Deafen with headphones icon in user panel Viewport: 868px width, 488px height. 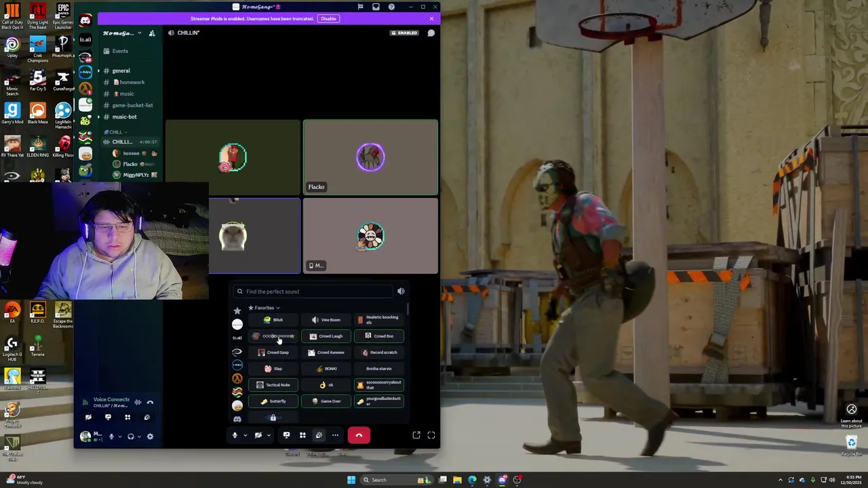[x=131, y=436]
